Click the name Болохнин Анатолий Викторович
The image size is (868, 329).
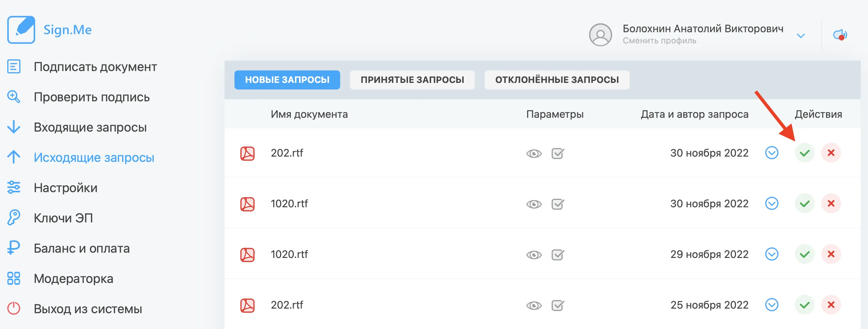(x=703, y=29)
